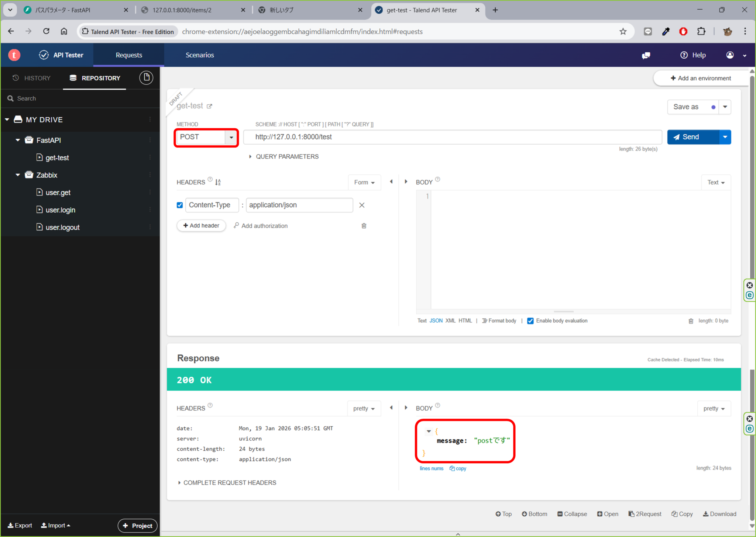756x537 pixels.
Task: Sort request headers alphabetically
Action: tap(218, 182)
